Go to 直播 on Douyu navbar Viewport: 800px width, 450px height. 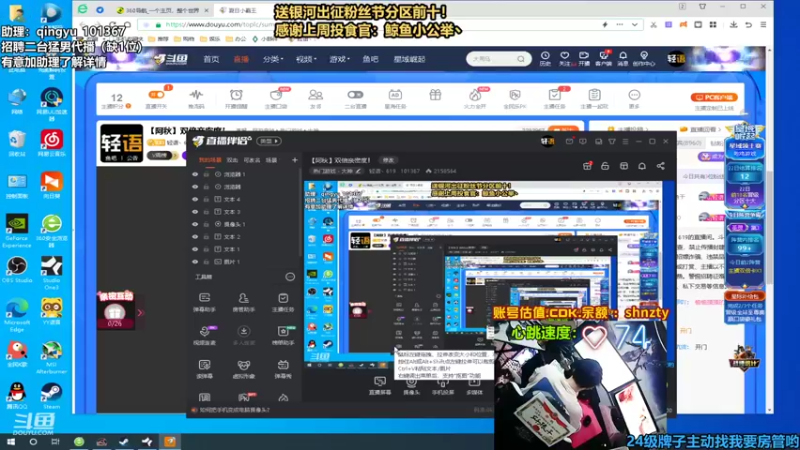(241, 59)
